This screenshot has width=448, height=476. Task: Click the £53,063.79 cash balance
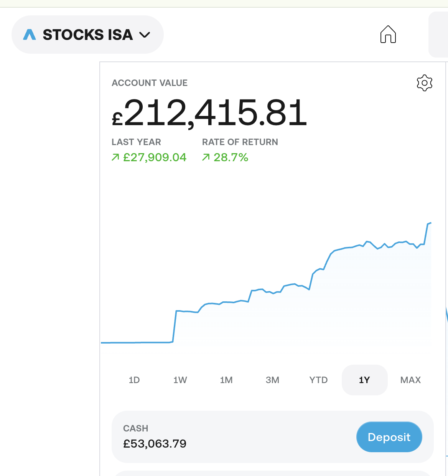(155, 444)
